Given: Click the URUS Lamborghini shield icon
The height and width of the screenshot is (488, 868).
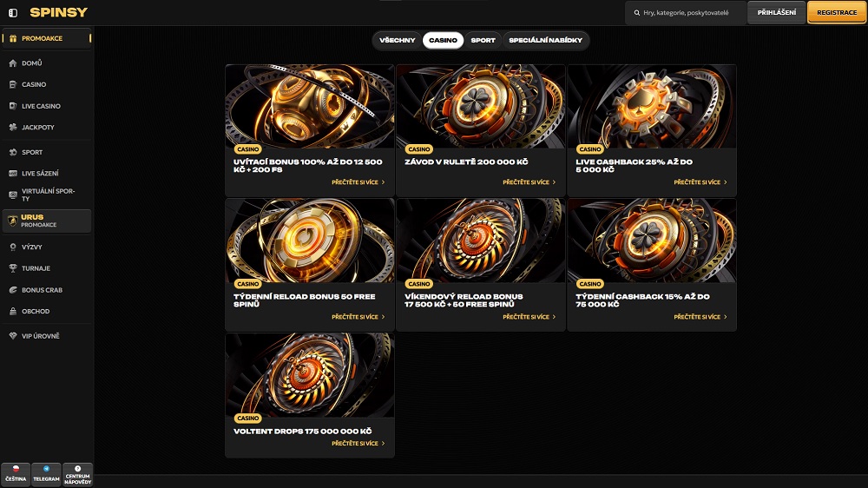Looking at the screenshot, I should [x=13, y=221].
